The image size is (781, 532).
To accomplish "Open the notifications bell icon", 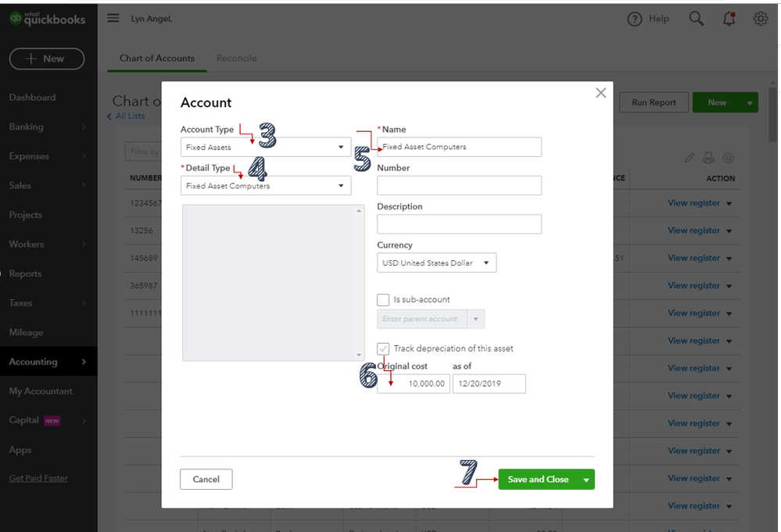I will (x=729, y=19).
